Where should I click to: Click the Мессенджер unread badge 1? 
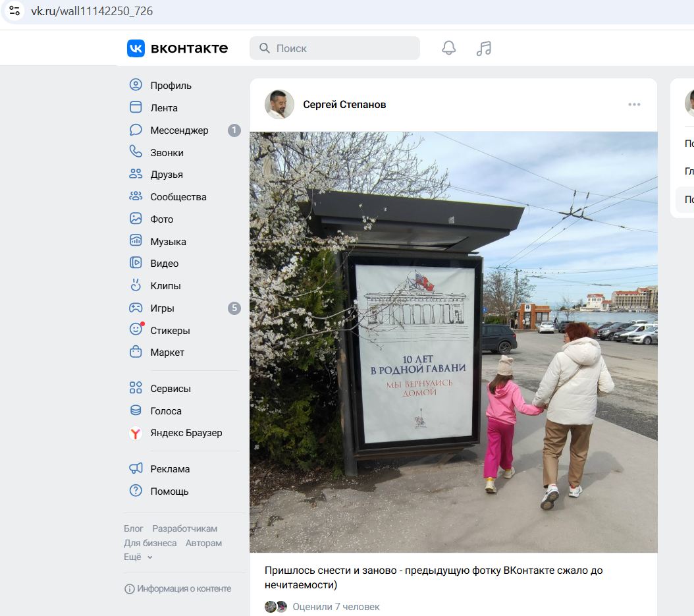tap(234, 130)
